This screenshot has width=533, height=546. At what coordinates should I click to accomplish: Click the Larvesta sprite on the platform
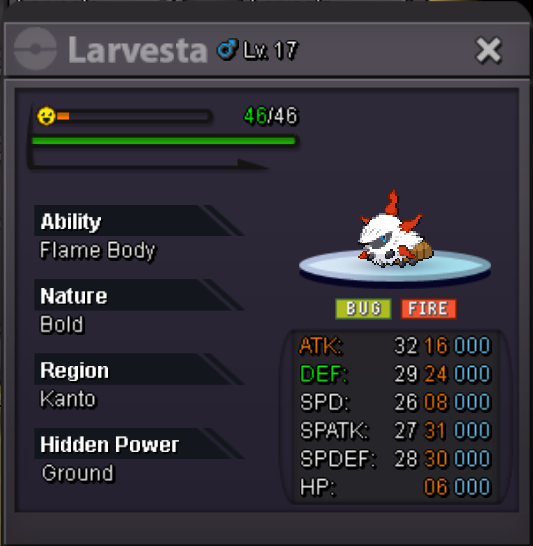[x=394, y=231]
